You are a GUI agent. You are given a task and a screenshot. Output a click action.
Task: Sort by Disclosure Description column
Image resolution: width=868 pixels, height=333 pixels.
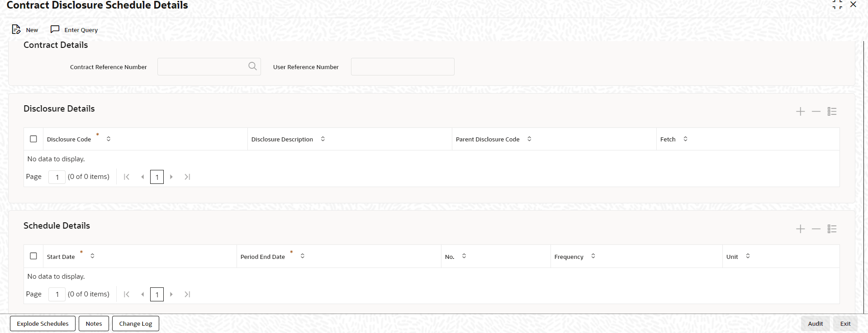(x=323, y=139)
